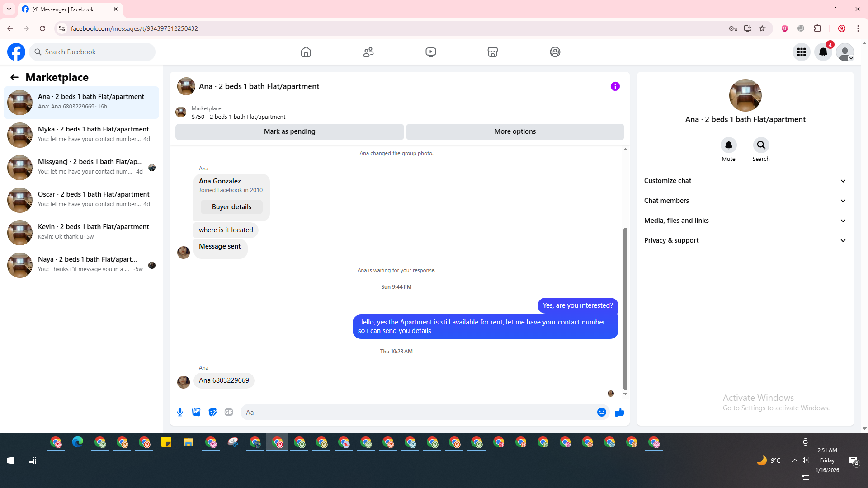The width and height of the screenshot is (868, 488).
Task: Attach a photo using the image icon
Action: [x=196, y=412]
